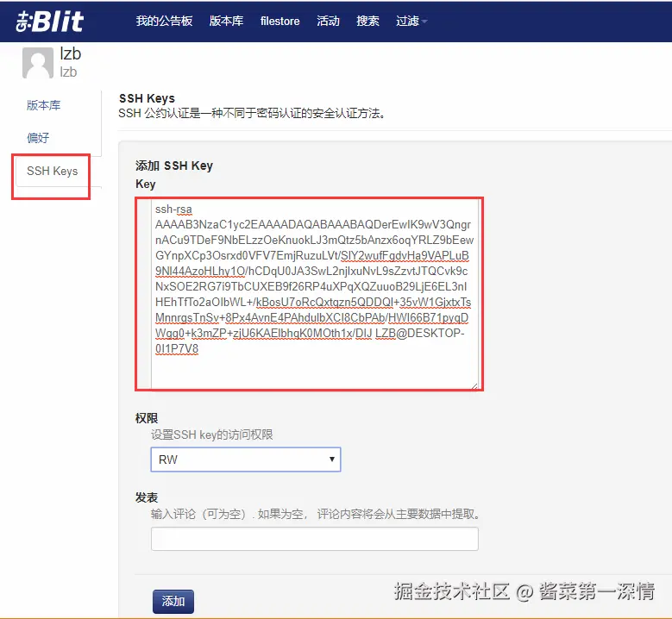Click the Gitblit logo
The image size is (672, 619).
[x=50, y=22]
